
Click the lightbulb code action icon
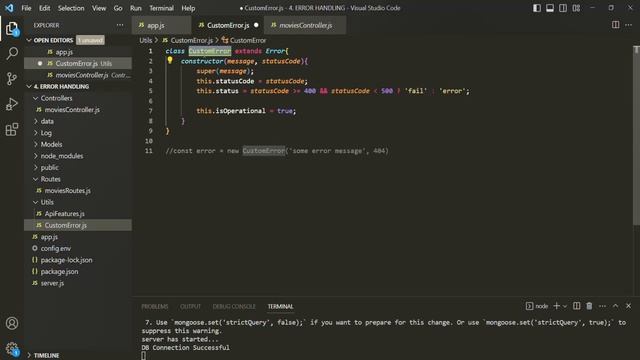pos(170,60)
